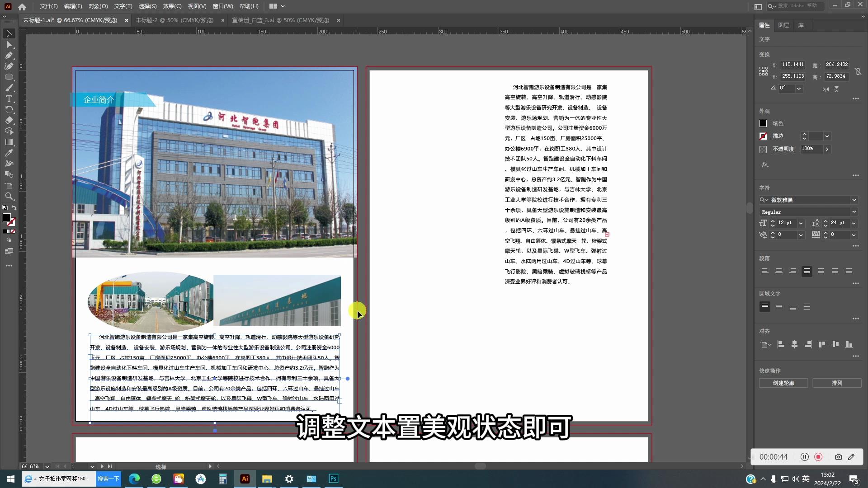The image size is (868, 488).
Task: Select the Pen tool
Action: [9, 56]
